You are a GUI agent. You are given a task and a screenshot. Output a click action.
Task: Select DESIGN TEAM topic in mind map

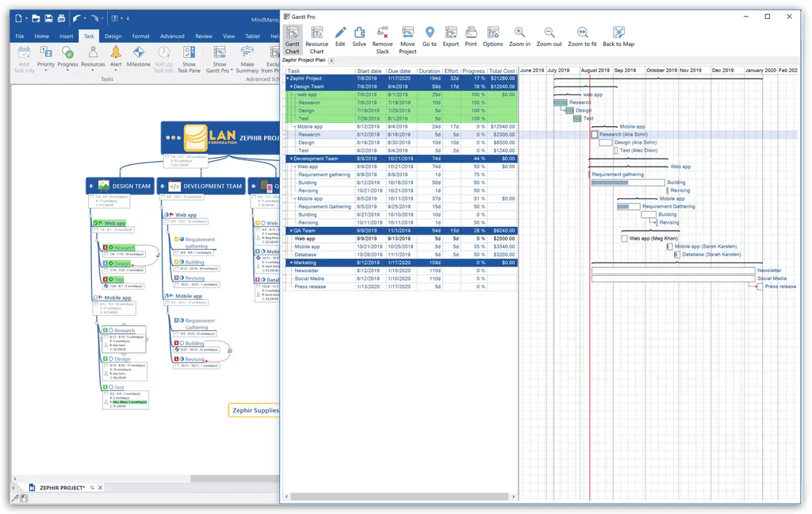pyautogui.click(x=121, y=186)
